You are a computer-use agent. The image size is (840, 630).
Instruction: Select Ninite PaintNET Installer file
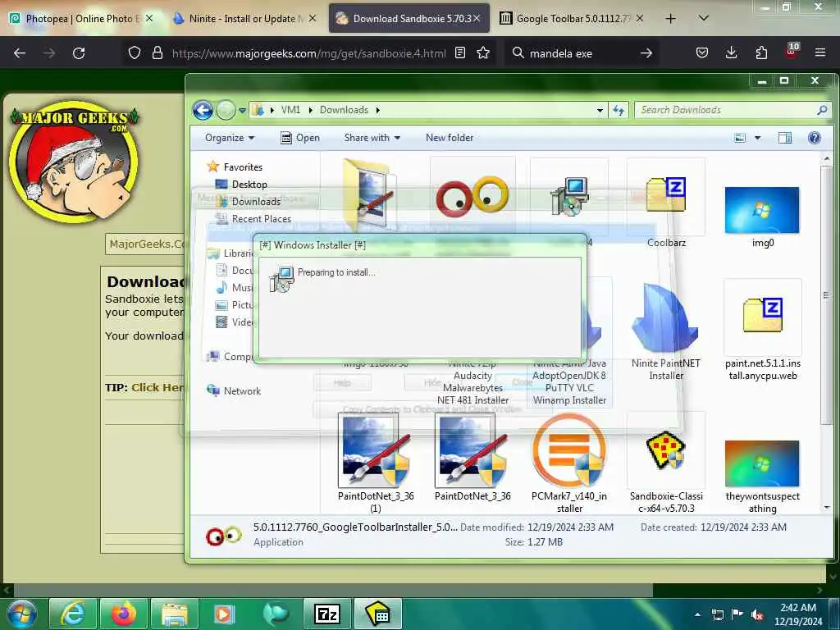click(666, 332)
